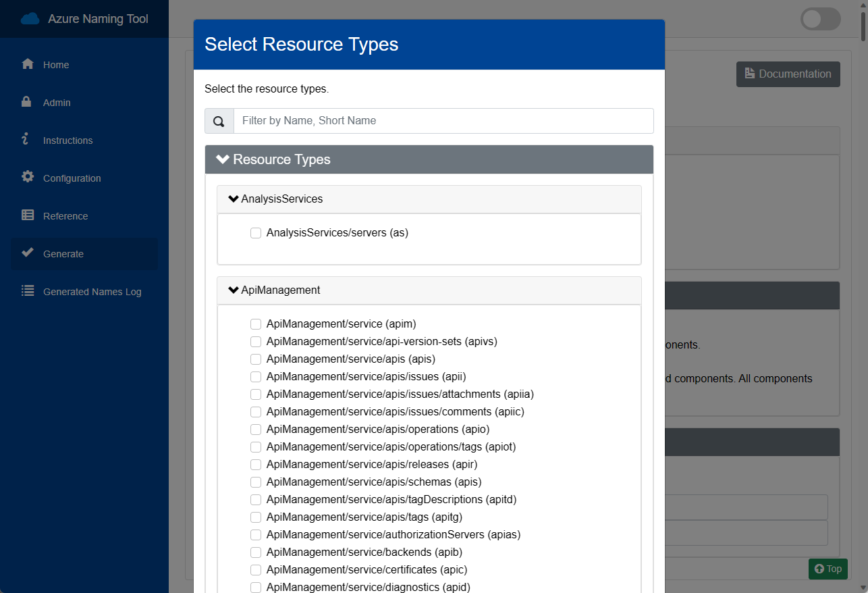Check the AnalysisServices/servers (as) checkbox
The height and width of the screenshot is (593, 868).
pyautogui.click(x=256, y=233)
